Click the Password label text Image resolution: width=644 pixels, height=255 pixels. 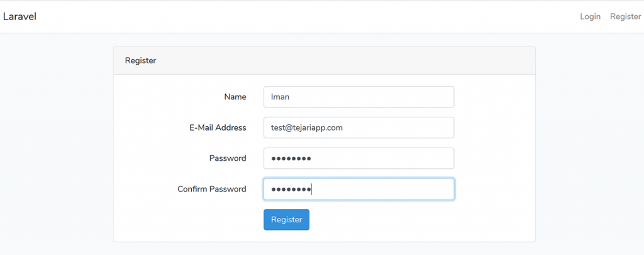pos(227,158)
